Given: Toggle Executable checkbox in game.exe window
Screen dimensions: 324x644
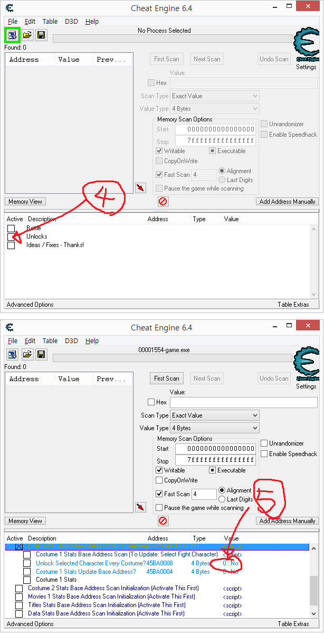Looking at the screenshot, I should (x=213, y=470).
